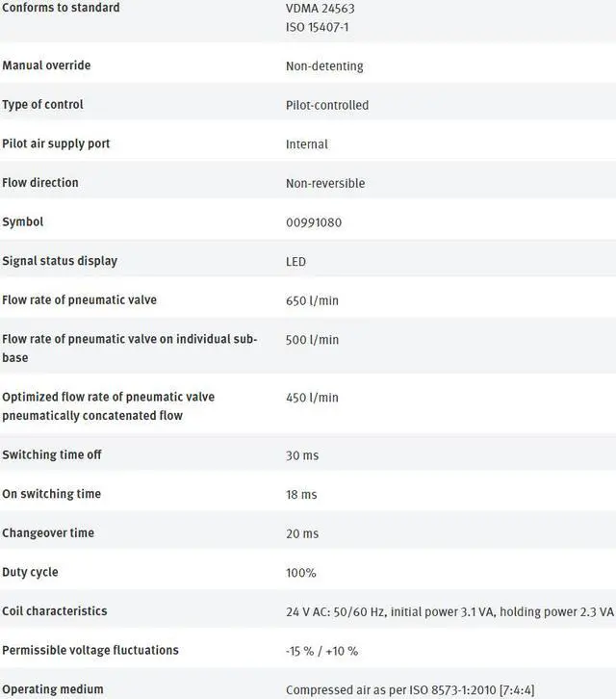Select the 30 ms switching time off value
The width and height of the screenshot is (616, 699).
click(x=302, y=455)
